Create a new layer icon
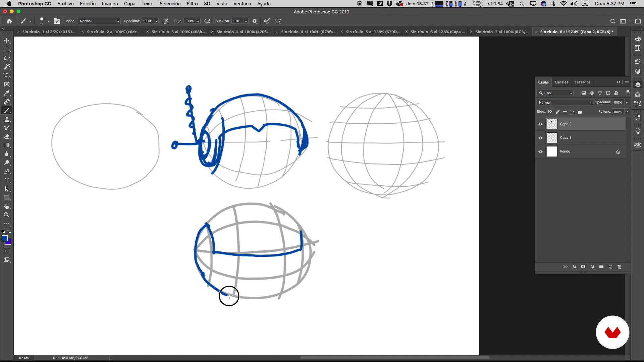644x362 pixels. tap(610, 267)
